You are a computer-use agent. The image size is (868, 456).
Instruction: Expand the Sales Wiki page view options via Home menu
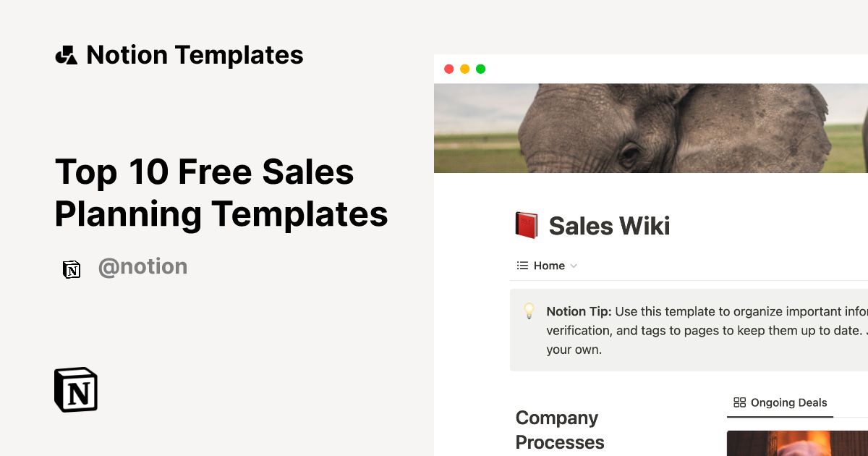[x=575, y=266]
